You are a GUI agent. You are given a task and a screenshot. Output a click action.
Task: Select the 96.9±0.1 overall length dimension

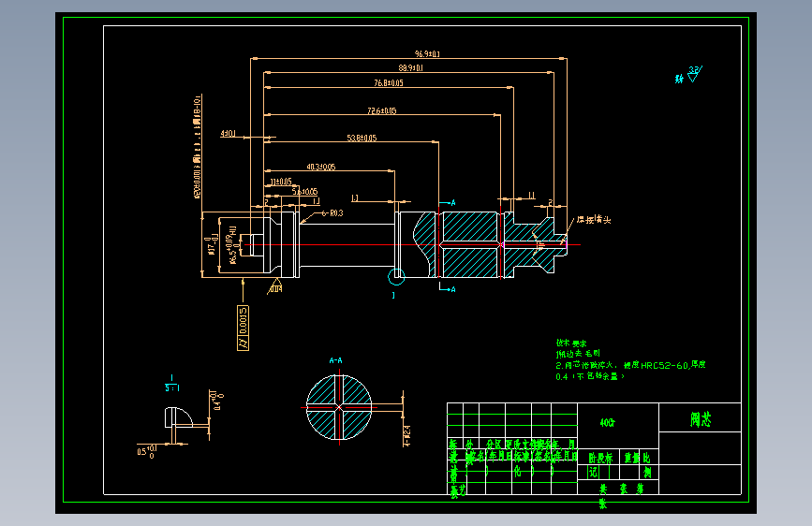point(427,54)
